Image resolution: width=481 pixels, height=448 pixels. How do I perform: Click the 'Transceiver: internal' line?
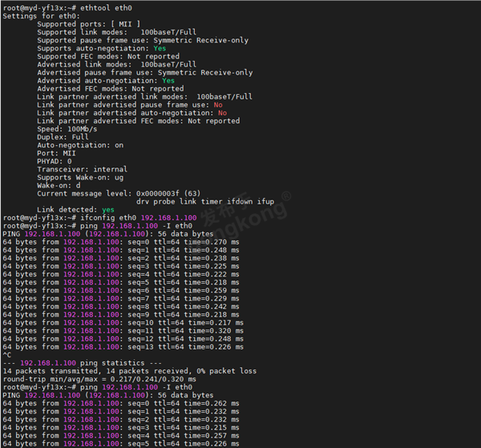click(x=82, y=169)
